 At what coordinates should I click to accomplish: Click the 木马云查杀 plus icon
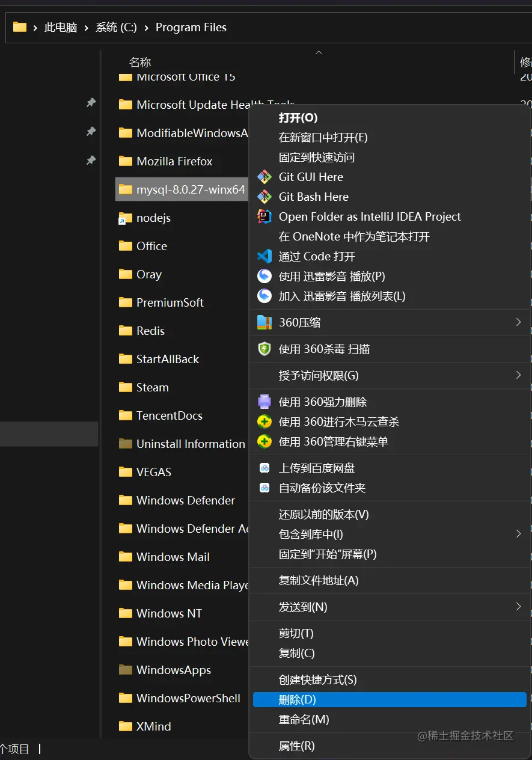coord(264,421)
